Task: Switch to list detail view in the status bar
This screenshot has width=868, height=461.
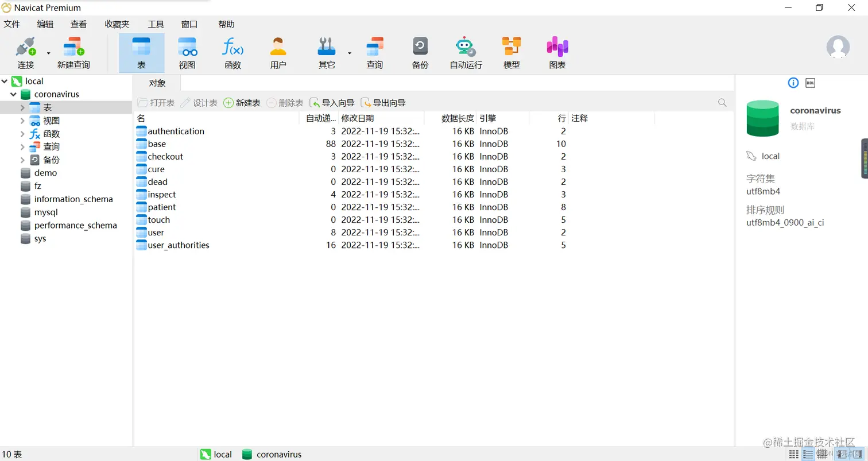Action: click(808, 454)
